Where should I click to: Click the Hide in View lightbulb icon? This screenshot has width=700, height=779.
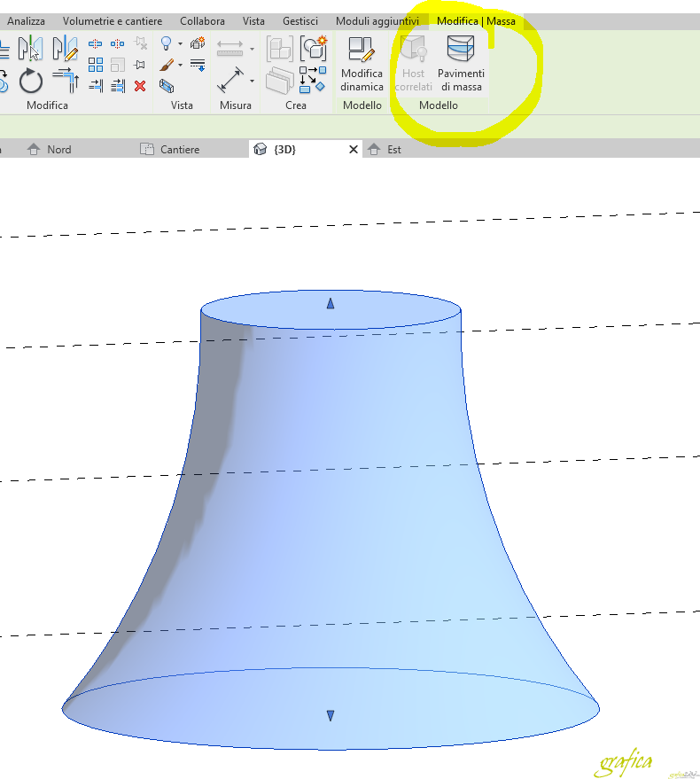coord(167,43)
